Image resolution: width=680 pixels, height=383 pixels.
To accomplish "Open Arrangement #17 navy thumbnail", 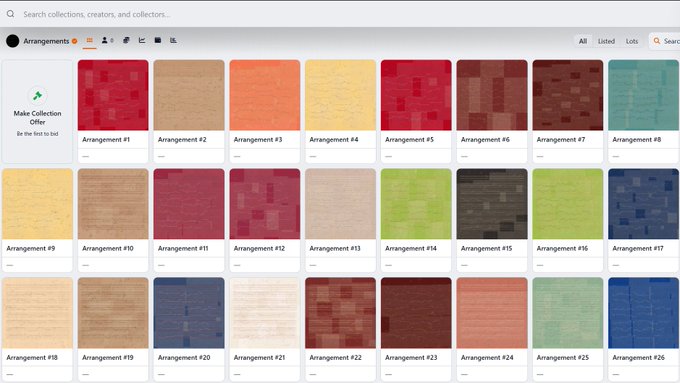I will pos(644,204).
